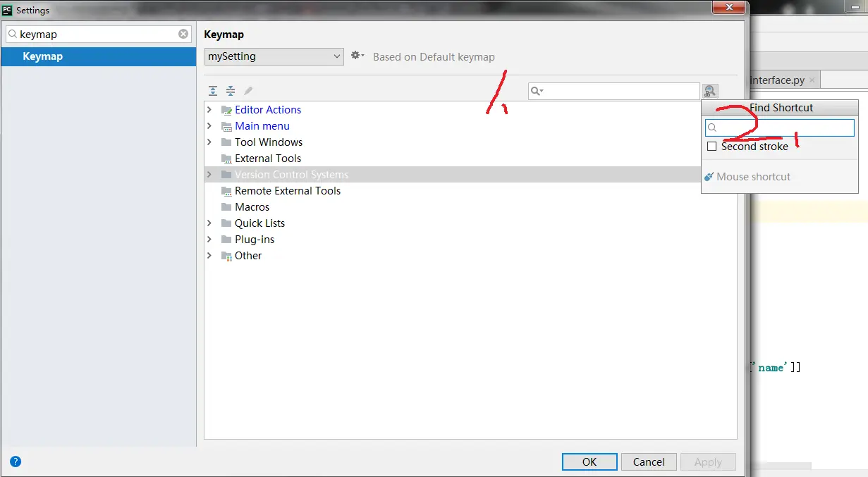Click the Collapse All toolbar icon
This screenshot has width=868, height=477.
pyautogui.click(x=231, y=91)
